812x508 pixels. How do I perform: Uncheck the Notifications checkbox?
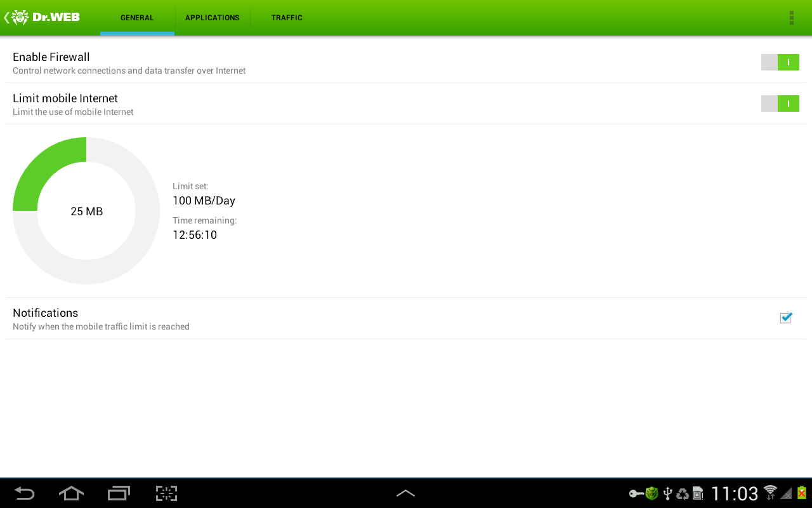[786, 318]
